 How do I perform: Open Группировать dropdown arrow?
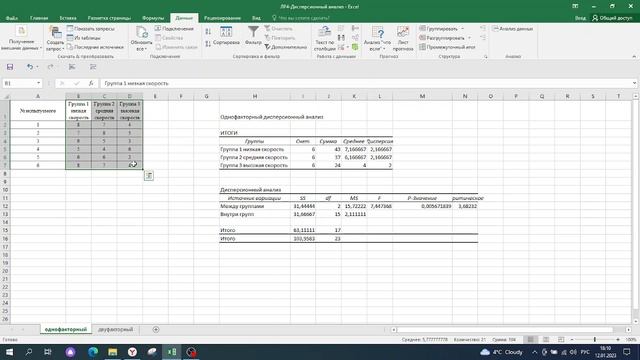coord(462,29)
